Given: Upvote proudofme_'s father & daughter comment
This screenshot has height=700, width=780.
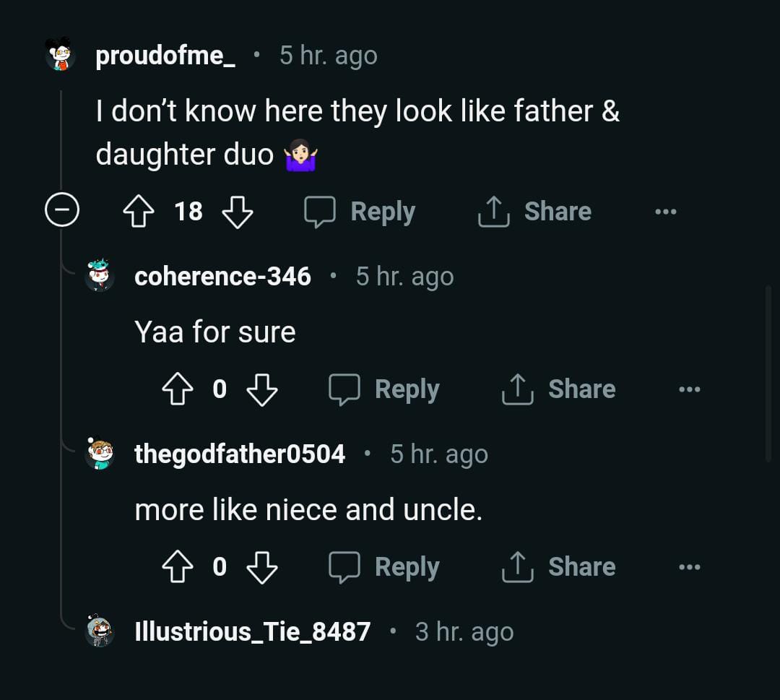Looking at the screenshot, I should (x=139, y=212).
